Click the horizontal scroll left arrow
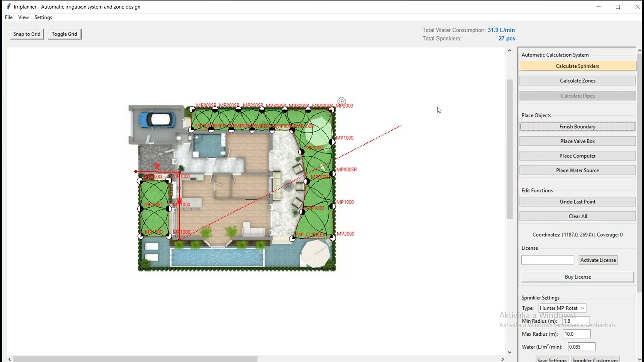The height and width of the screenshot is (362, 644). (x=9, y=359)
